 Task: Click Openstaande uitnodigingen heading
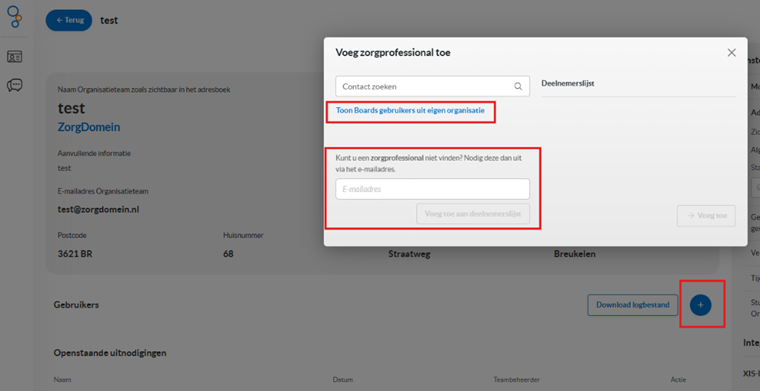pyautogui.click(x=110, y=353)
